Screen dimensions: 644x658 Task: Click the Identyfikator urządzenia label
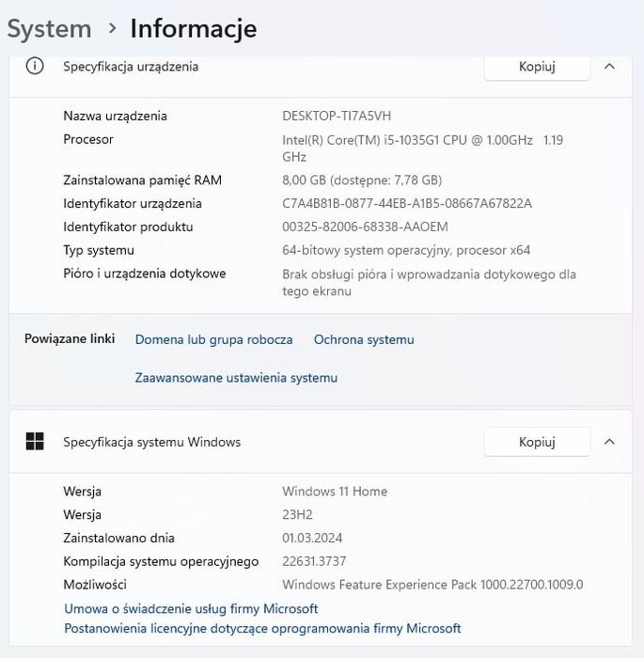[133, 204]
